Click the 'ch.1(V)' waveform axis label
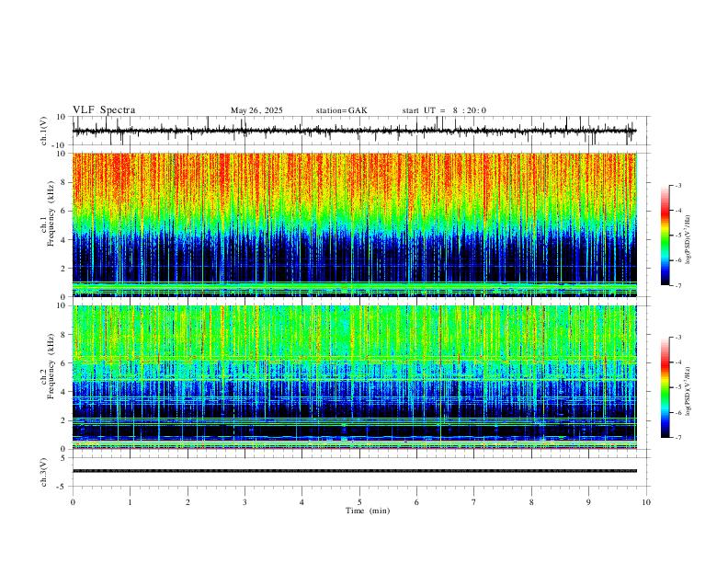This screenshot has width=728, height=563. tap(44, 131)
